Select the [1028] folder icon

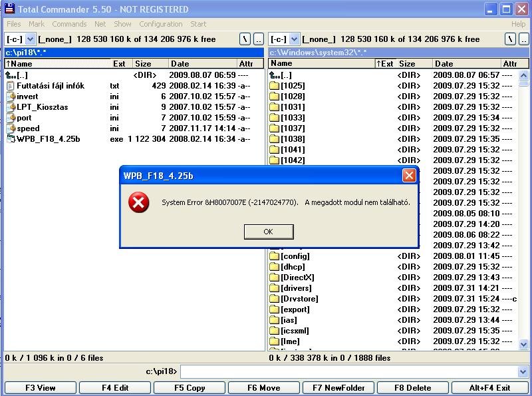[274, 97]
